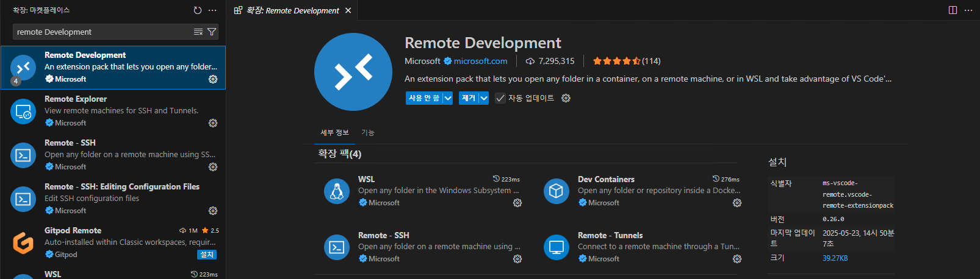Click the version value 0.26.0
Screen dimensions: 980x279
click(x=834, y=219)
